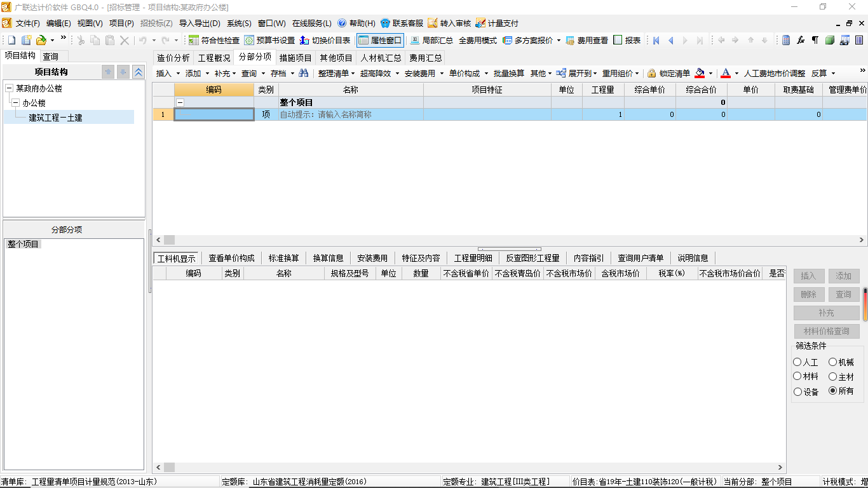Collapse the 办公楼 tree node

[x=15, y=102]
